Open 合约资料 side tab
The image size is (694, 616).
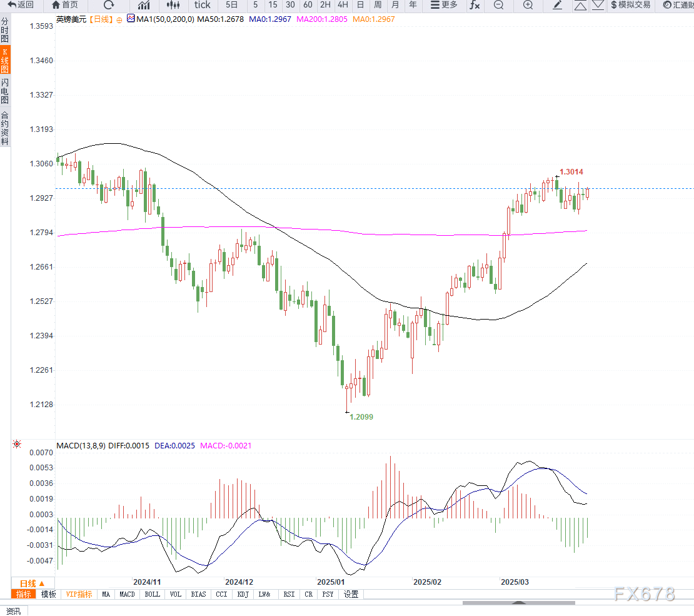(x=5, y=128)
